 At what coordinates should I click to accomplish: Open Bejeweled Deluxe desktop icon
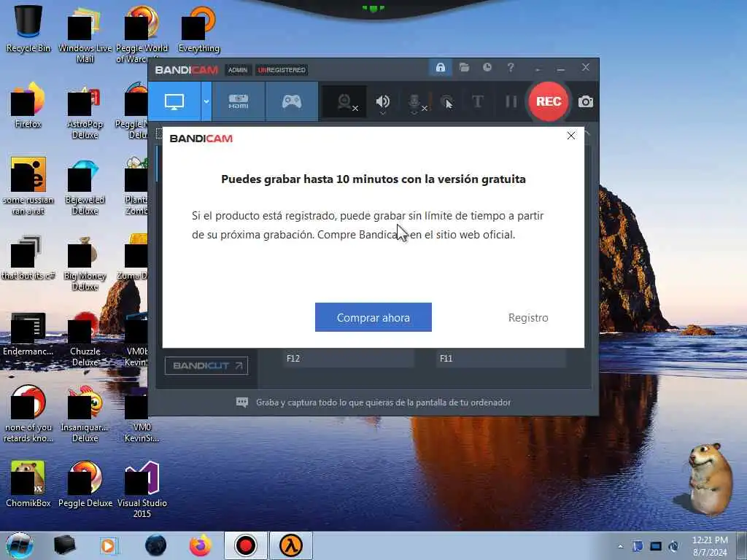[85, 186]
